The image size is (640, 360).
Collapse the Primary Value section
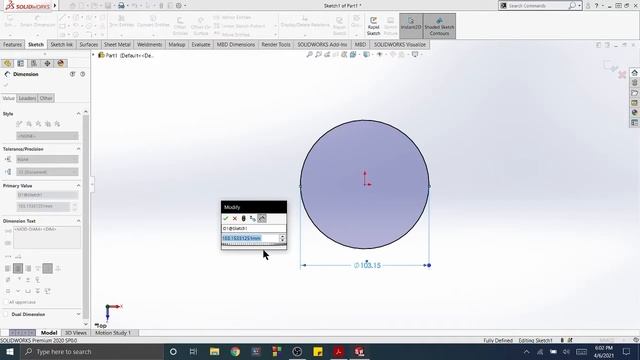point(78,186)
